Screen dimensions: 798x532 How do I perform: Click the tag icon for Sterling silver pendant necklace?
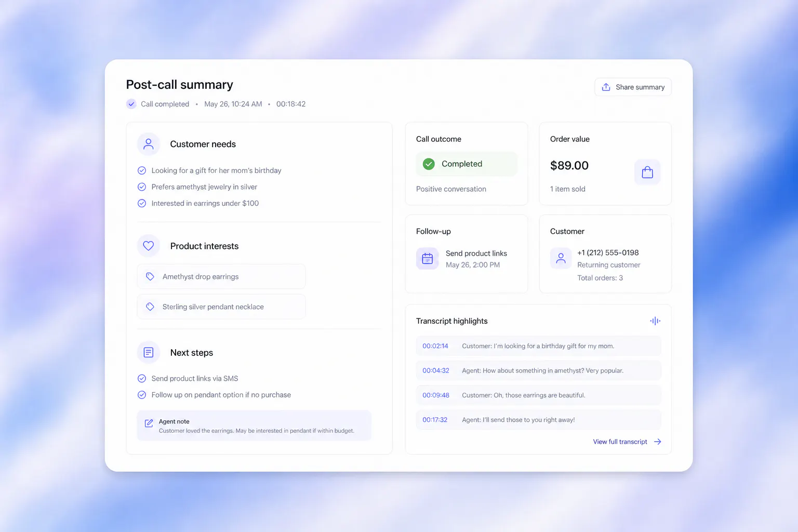(x=150, y=307)
